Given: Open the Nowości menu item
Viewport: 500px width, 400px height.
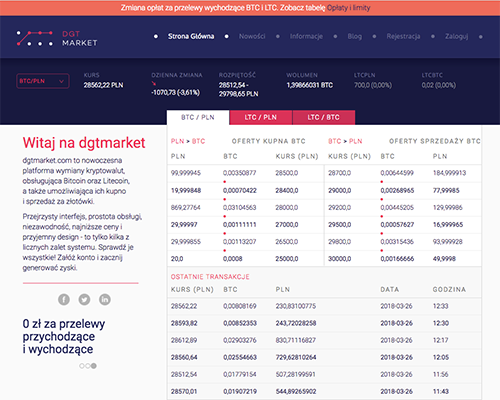Looking at the screenshot, I should (252, 36).
